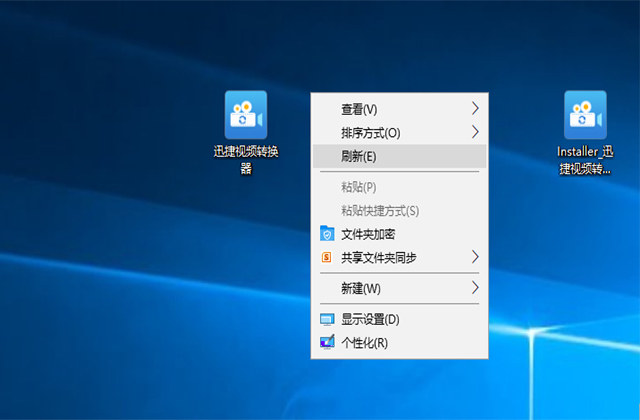Select 文件夹加密 in the context menu
Image resolution: width=640 pixels, height=420 pixels.
click(x=400, y=234)
